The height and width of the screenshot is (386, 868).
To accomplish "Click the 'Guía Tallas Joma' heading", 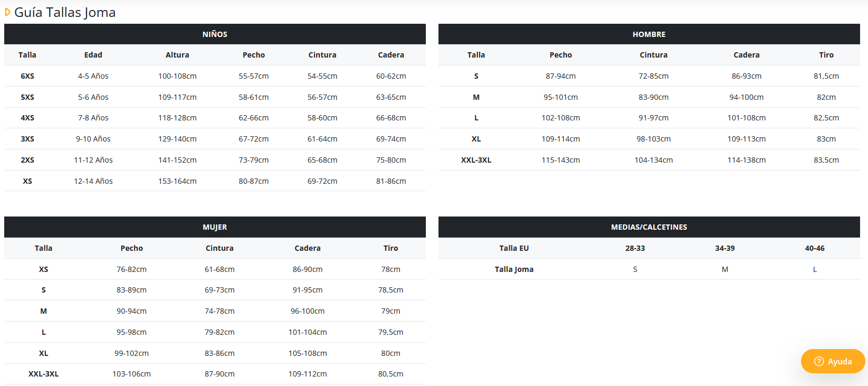I will click(65, 12).
